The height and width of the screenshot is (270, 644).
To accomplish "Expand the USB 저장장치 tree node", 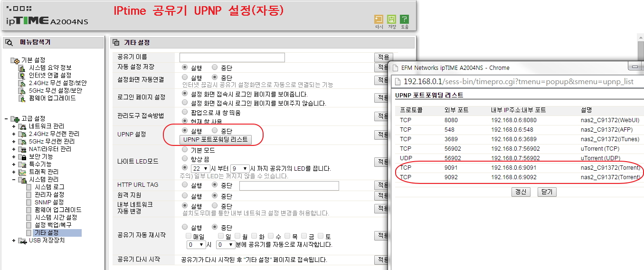I will pos(14,240).
